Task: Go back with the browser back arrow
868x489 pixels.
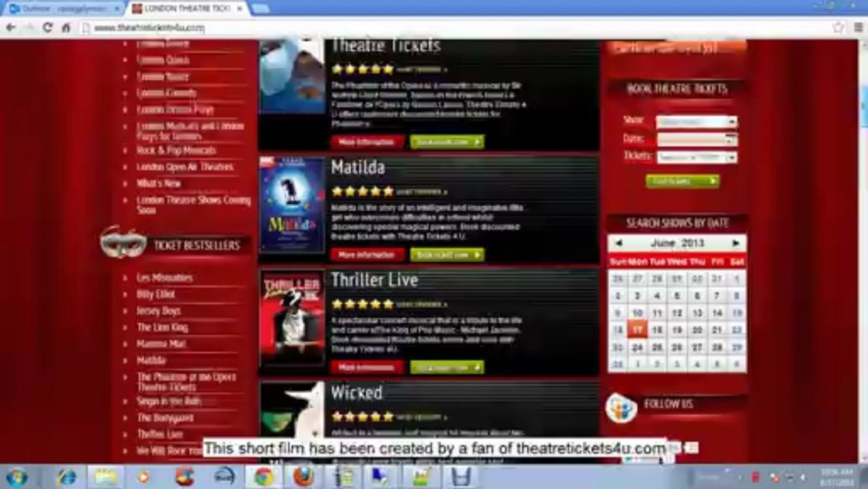Action: [x=10, y=28]
